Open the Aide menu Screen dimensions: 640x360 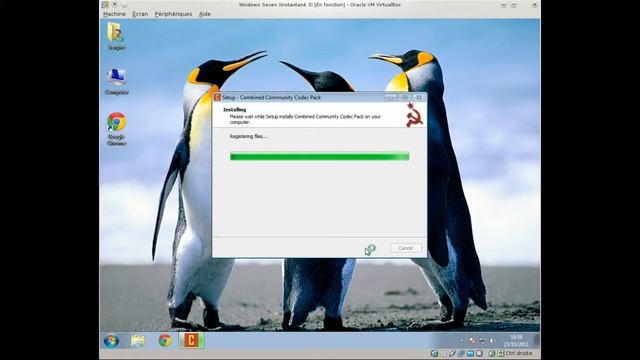204,14
